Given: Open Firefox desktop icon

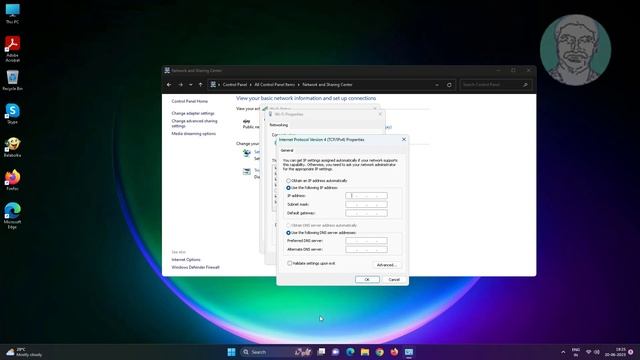Looking at the screenshot, I should click(12, 180).
